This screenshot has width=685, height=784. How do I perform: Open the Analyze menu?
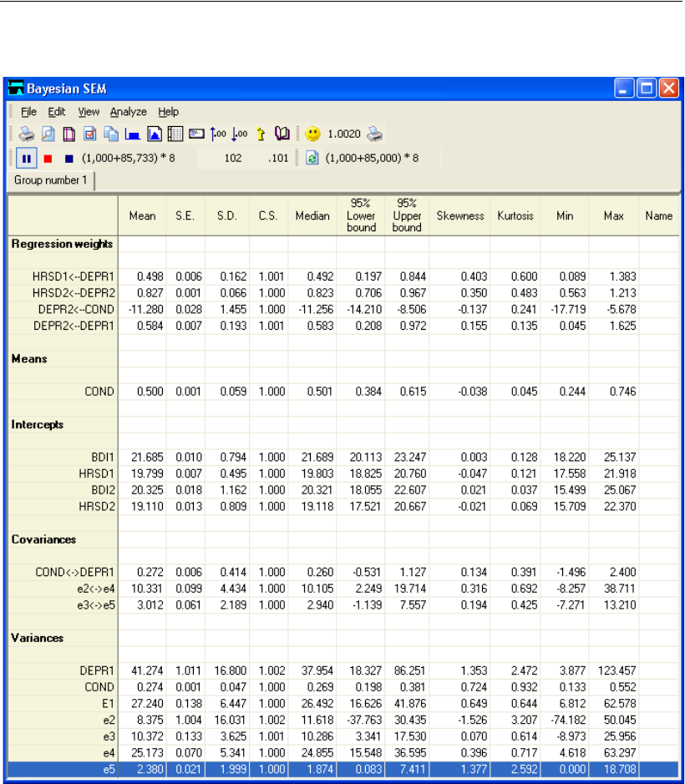(x=128, y=111)
